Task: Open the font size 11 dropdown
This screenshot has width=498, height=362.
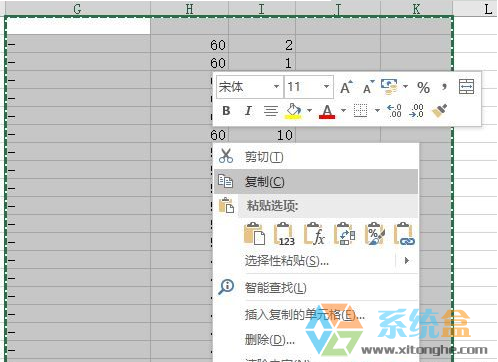Action: point(326,87)
